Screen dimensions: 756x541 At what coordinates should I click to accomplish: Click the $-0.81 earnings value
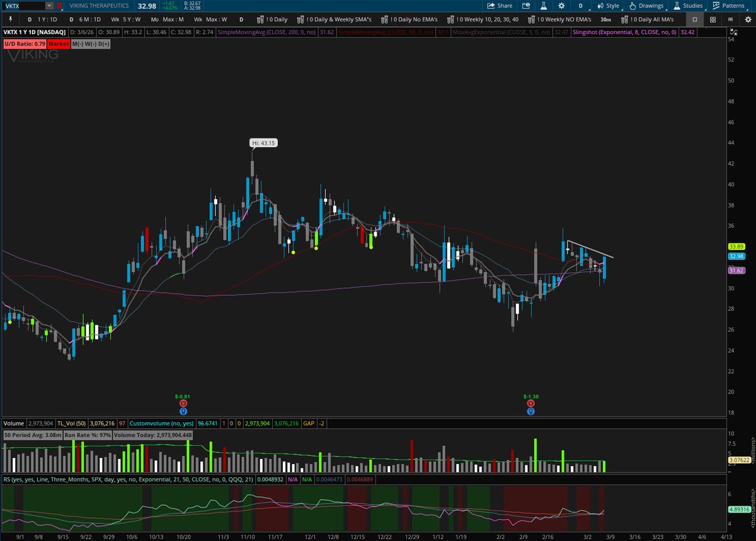click(183, 396)
